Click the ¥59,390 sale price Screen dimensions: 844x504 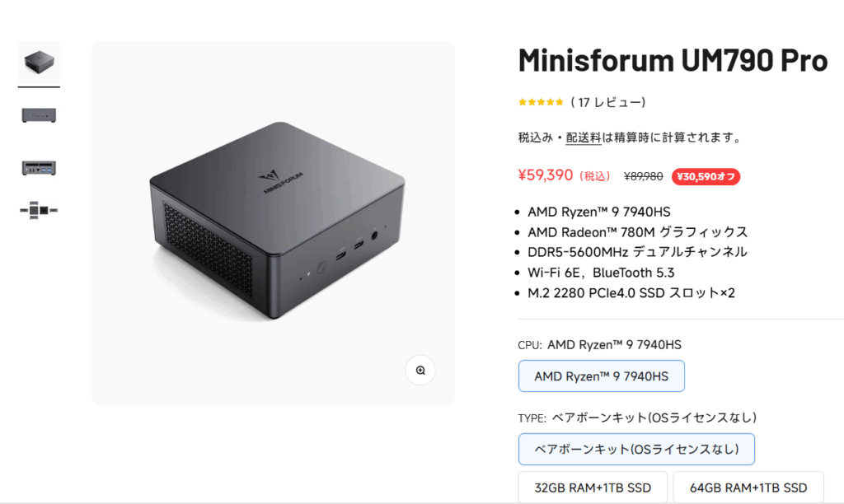pos(545,175)
